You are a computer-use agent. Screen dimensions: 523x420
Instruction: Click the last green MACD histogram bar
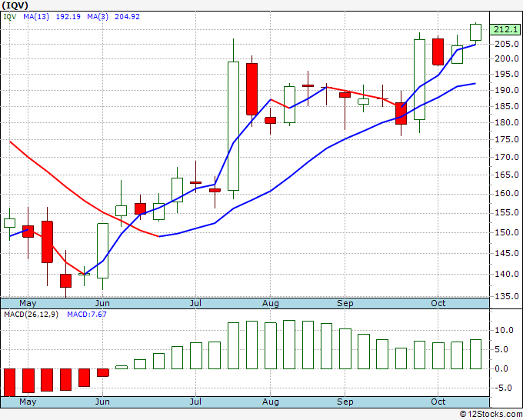click(475, 355)
